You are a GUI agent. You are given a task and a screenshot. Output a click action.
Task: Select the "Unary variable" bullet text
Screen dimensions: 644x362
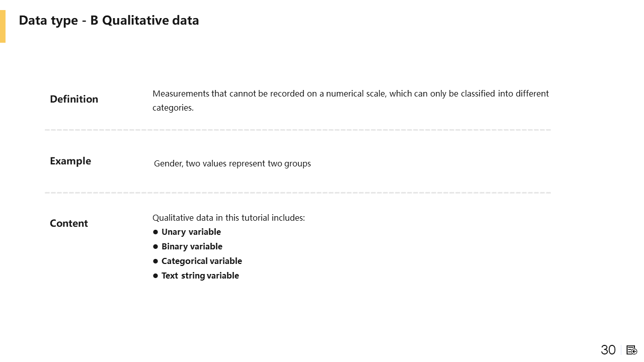pyautogui.click(x=191, y=232)
